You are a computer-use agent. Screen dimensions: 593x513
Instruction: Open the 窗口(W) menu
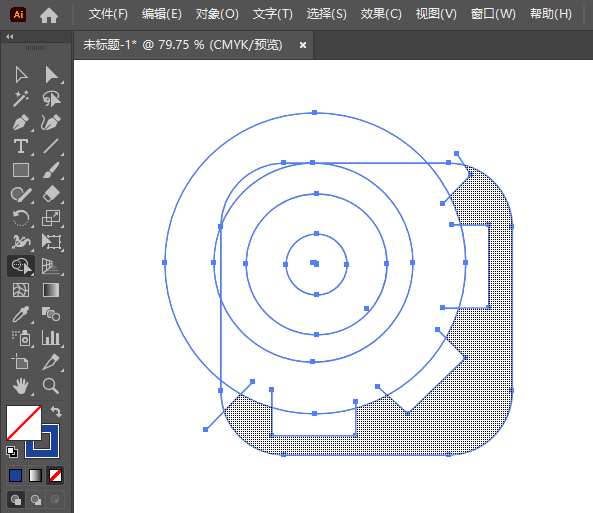point(493,14)
